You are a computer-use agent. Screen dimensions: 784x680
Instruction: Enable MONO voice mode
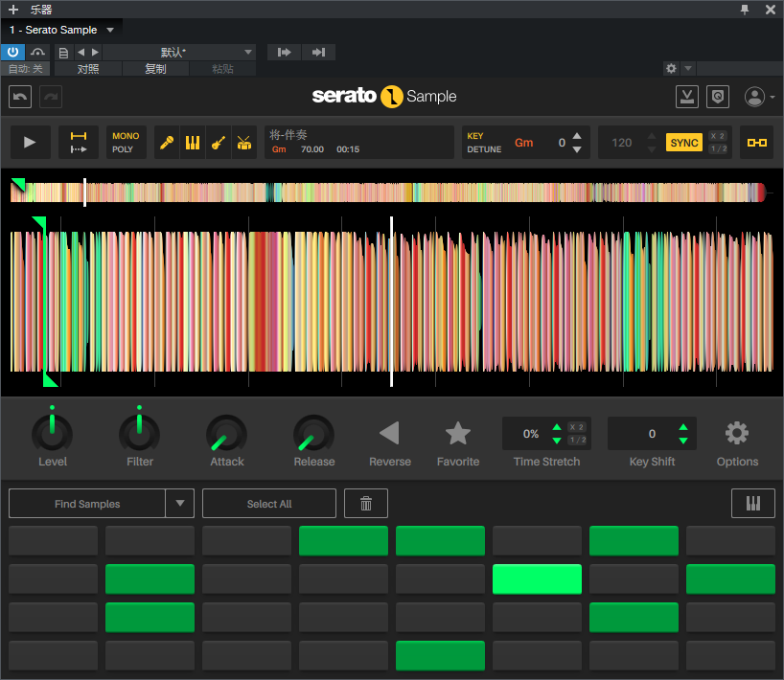(126, 136)
